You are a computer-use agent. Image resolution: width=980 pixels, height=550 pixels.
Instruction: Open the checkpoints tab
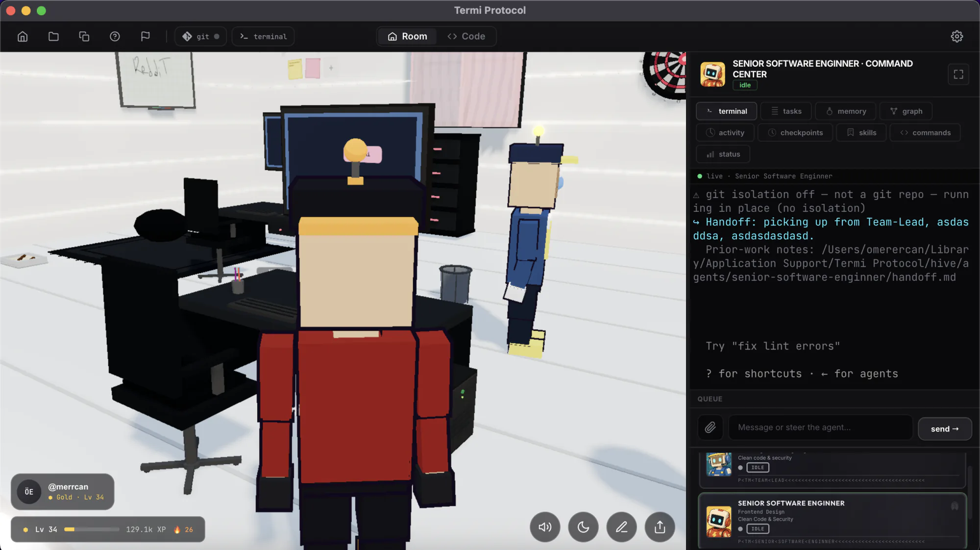[x=795, y=133]
